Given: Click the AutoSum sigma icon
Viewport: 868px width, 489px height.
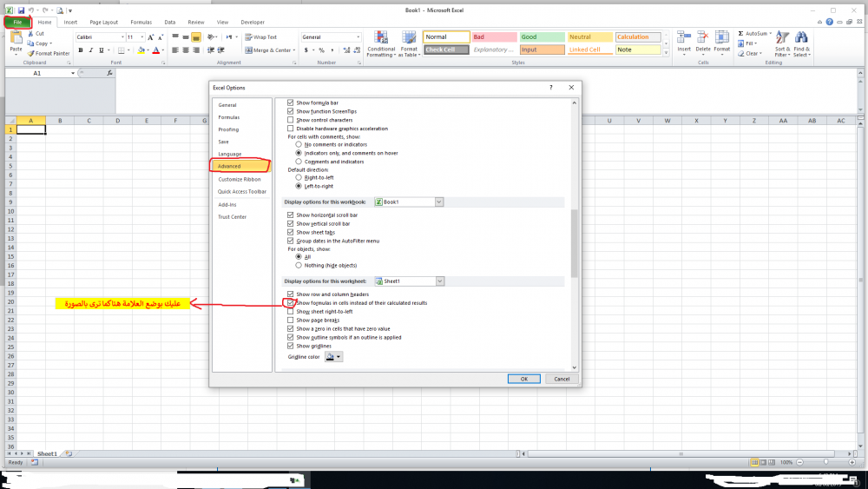Looking at the screenshot, I should (740, 34).
